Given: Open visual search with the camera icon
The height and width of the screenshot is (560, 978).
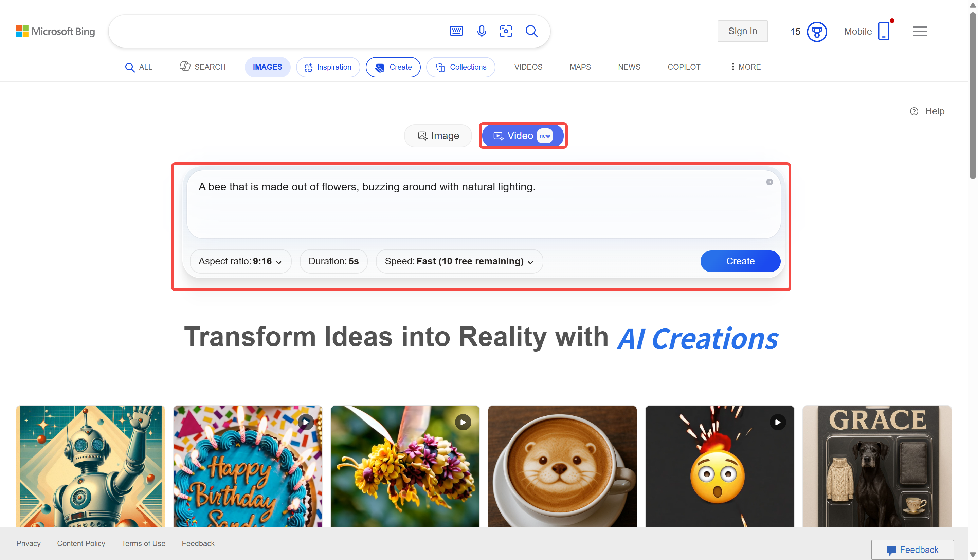Looking at the screenshot, I should tap(506, 31).
